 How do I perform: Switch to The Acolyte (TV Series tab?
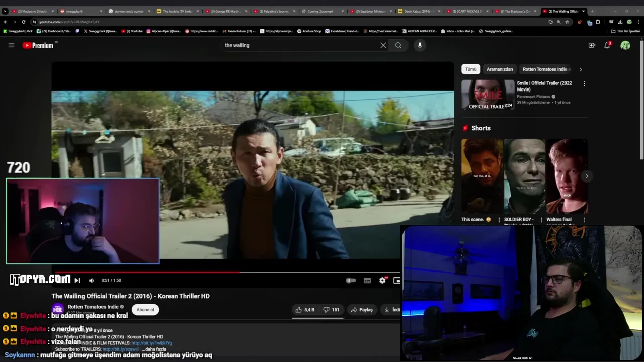click(179, 11)
